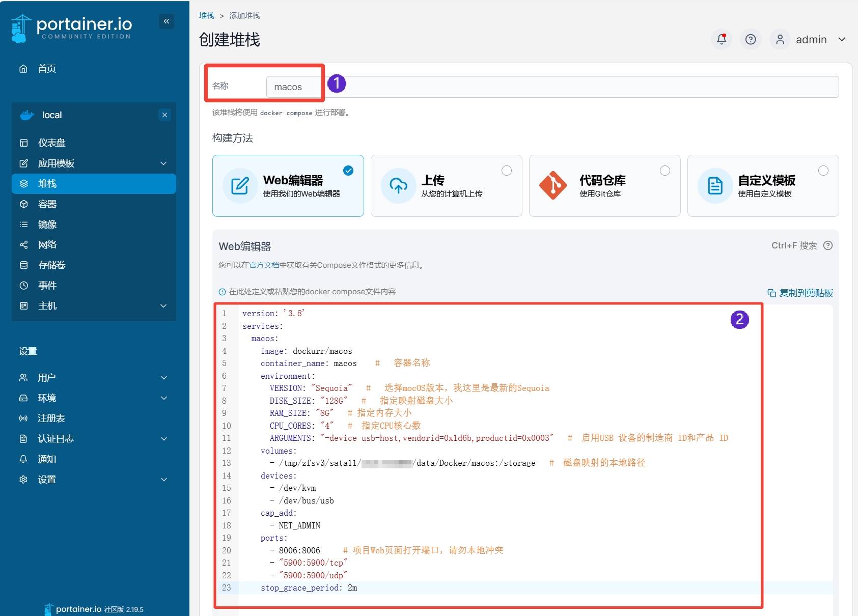Click the 主机 host icon
Screen dimensions: 858x616
click(23, 306)
